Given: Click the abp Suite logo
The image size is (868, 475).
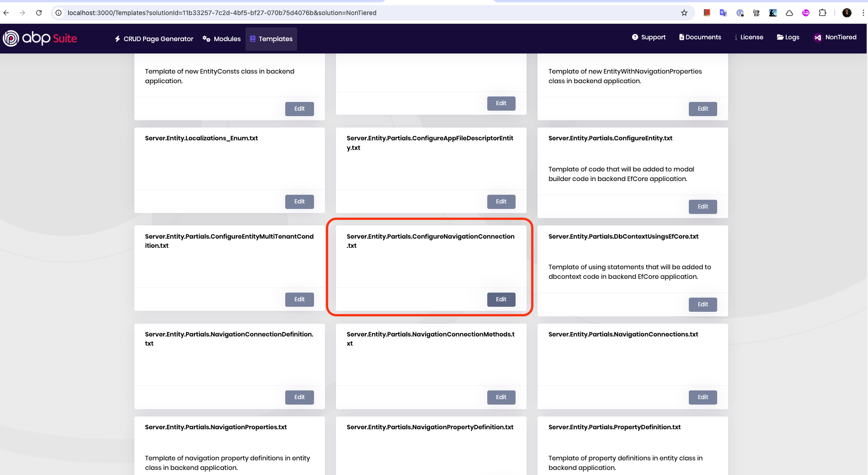Looking at the screenshot, I should 40,38.
